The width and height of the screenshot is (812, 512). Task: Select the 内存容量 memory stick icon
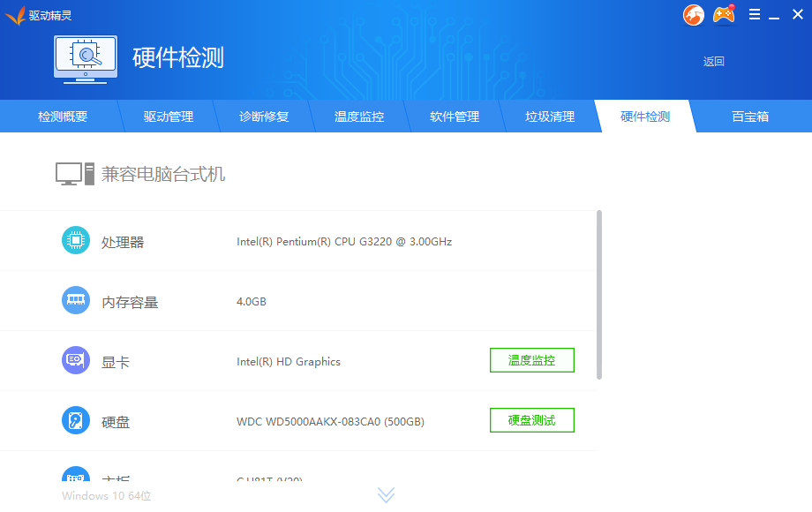[x=76, y=300]
